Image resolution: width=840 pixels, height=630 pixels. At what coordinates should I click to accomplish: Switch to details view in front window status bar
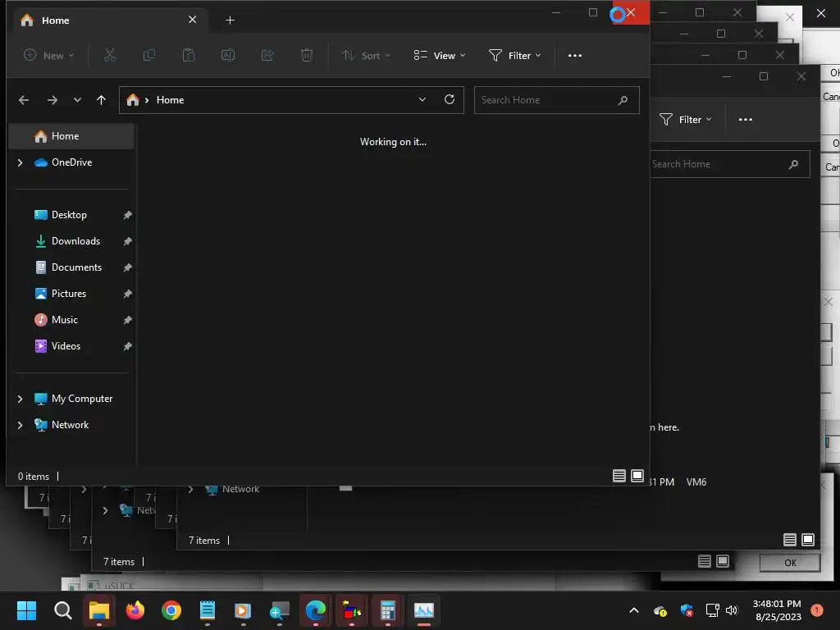[619, 476]
